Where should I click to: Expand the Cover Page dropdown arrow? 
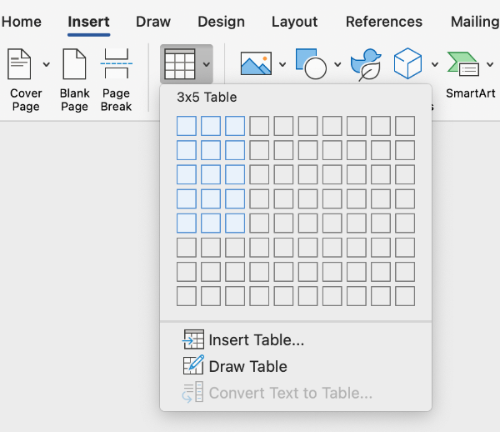(x=46, y=64)
